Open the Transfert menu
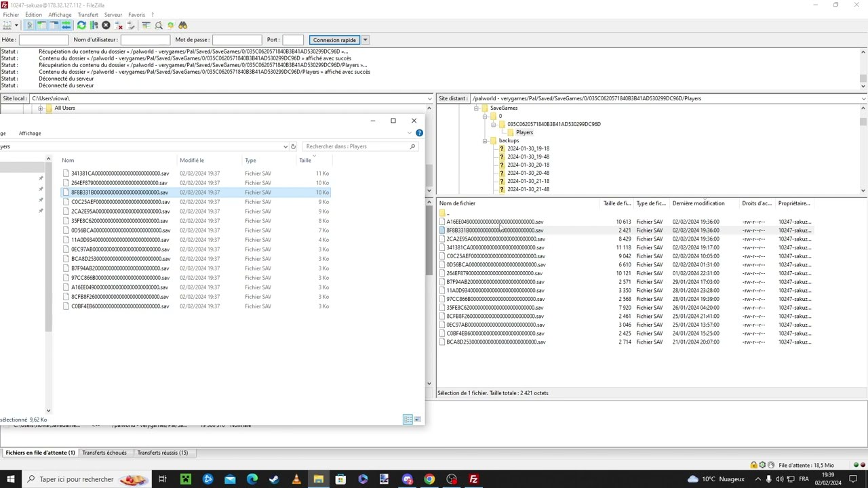868x488 pixels. 87,15
